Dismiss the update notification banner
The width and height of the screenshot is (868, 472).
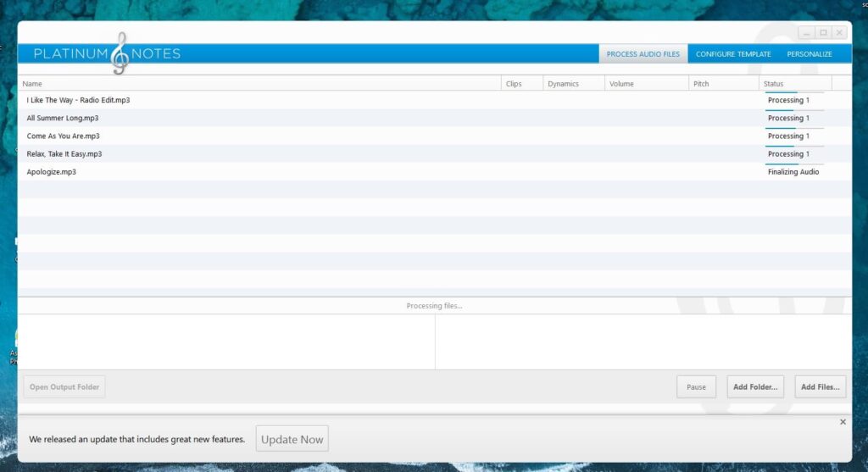click(842, 422)
